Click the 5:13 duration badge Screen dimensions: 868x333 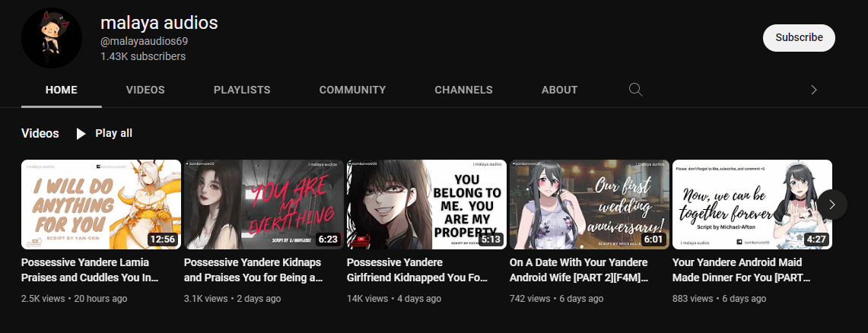coord(490,239)
